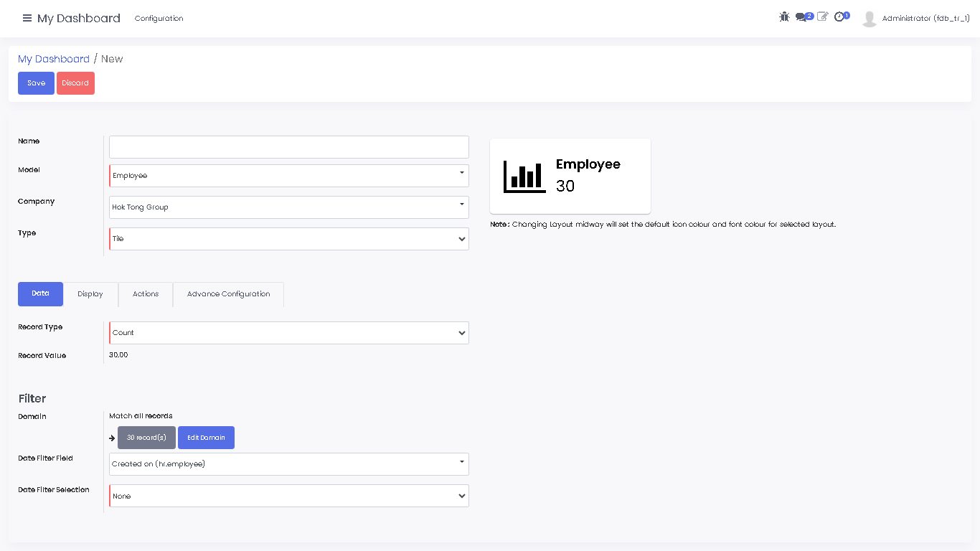
Task: Click the arrow icon beside 30 record(s)
Action: click(x=112, y=438)
